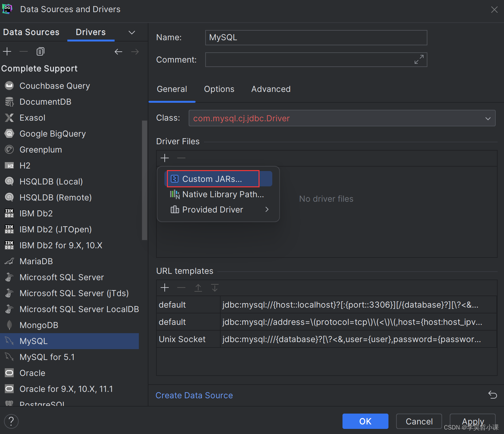Viewport: 504px width, 434px height.
Task: Select the address=(protocol=tcp) URL template row
Action: tap(327, 322)
